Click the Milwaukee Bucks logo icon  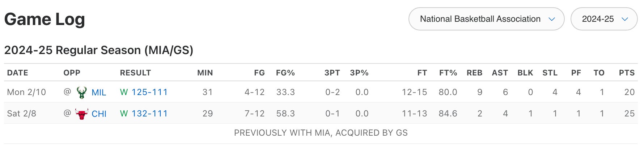(x=82, y=92)
